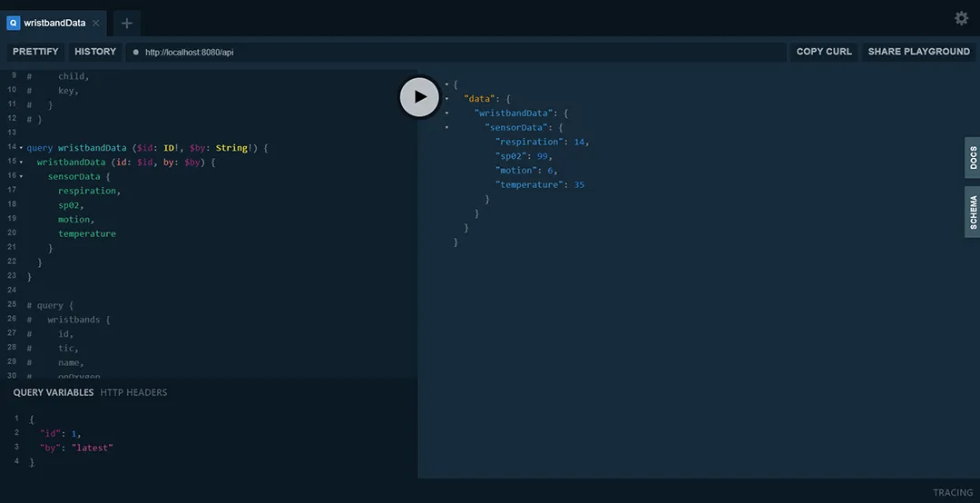Image resolution: width=980 pixels, height=503 pixels.
Task: Open the settings gear icon
Action: click(961, 18)
